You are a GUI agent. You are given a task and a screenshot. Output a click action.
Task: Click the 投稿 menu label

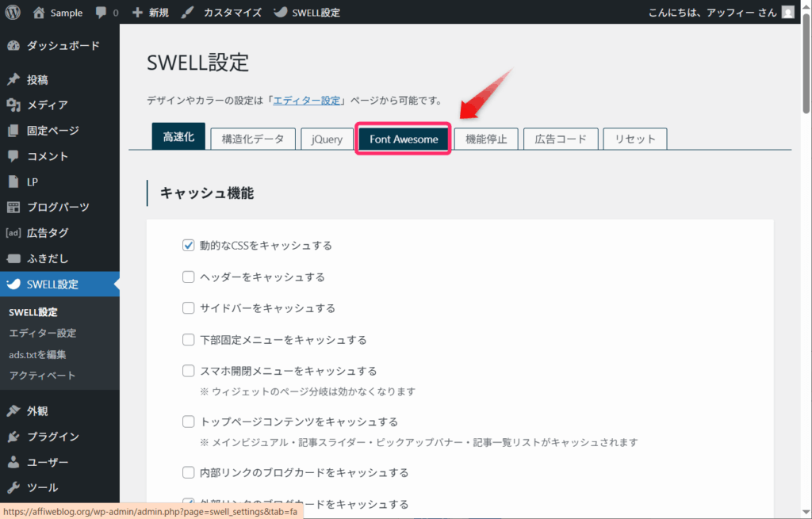pyautogui.click(x=37, y=80)
